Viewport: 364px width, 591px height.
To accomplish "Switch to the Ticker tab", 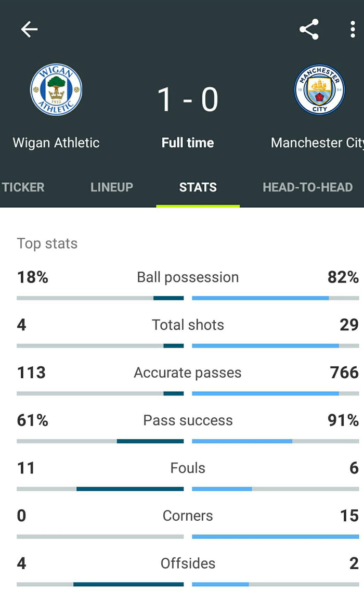I will [23, 187].
